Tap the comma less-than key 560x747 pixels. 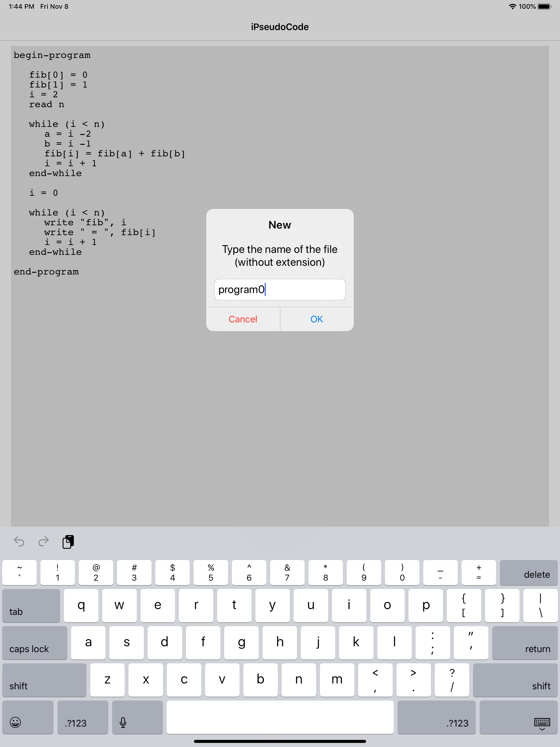click(x=375, y=680)
